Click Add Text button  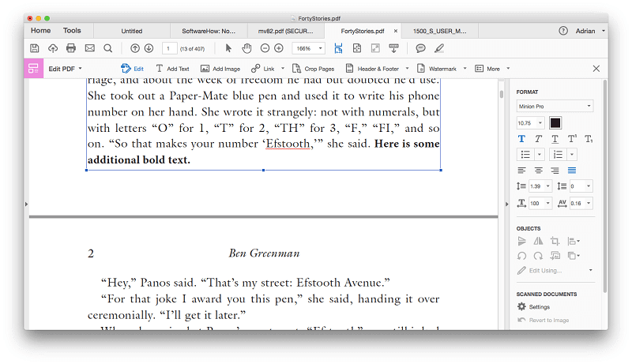pos(172,69)
